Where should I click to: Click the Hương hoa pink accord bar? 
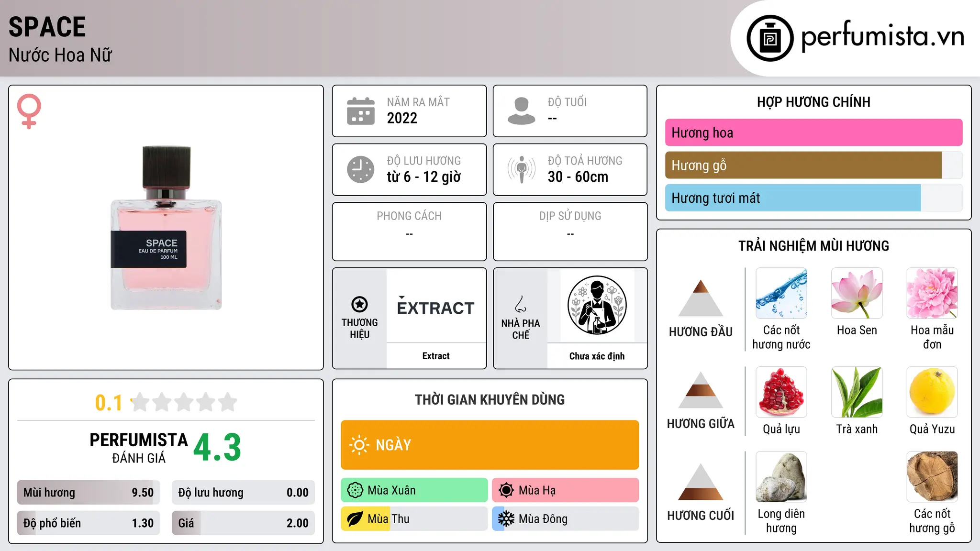tap(814, 132)
